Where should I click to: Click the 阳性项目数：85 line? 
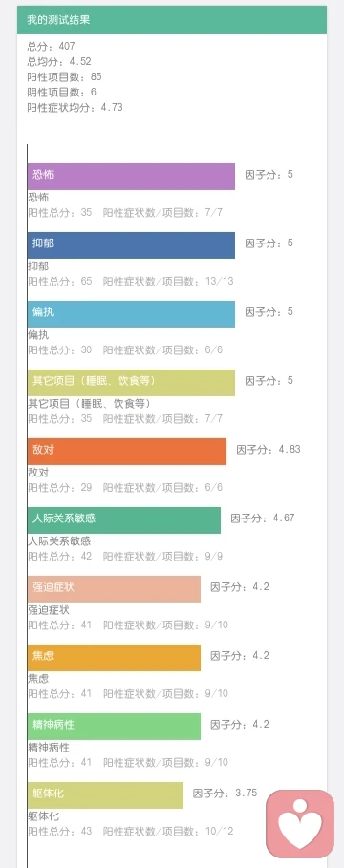click(x=64, y=76)
